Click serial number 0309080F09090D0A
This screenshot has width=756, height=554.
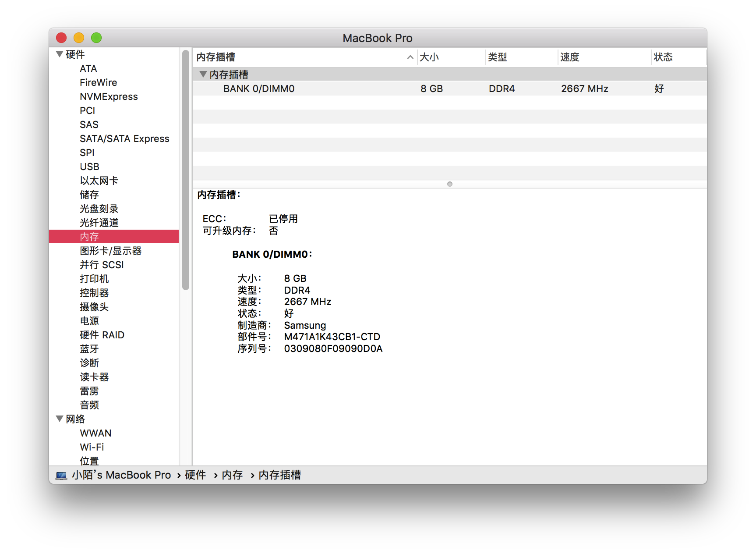click(x=333, y=348)
